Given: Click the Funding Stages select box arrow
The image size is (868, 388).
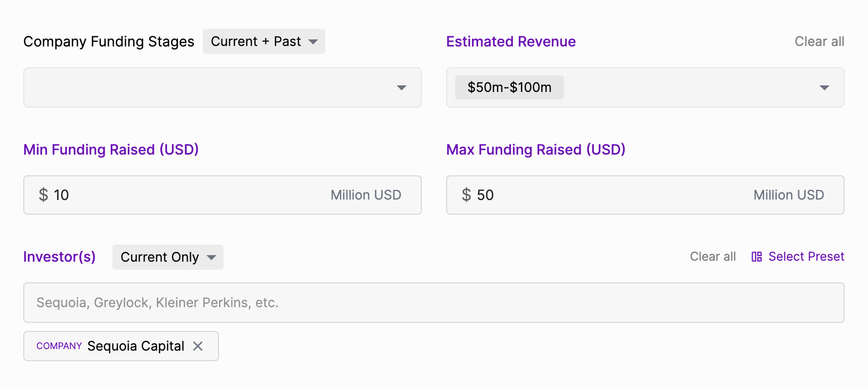Looking at the screenshot, I should click(x=402, y=88).
